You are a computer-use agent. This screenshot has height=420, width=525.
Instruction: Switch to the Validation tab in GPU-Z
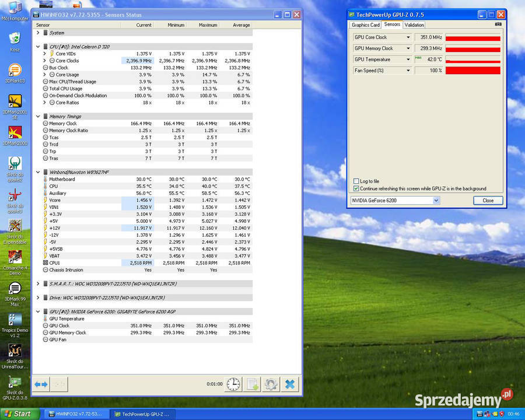coord(414,25)
